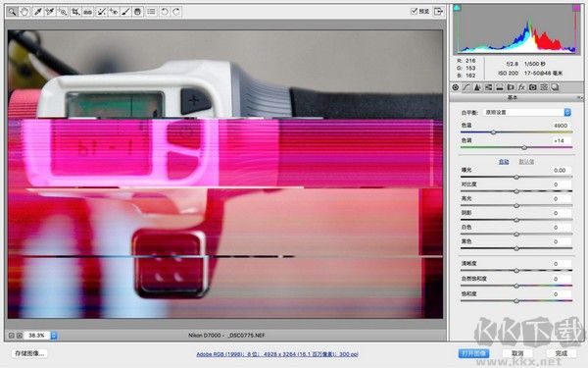Select the Spot Removal tool

pos(101,12)
